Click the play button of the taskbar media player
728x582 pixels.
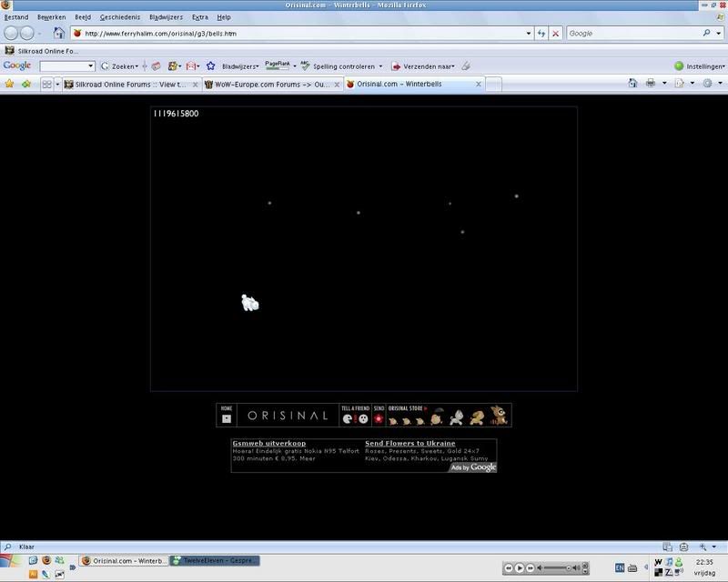tap(520, 567)
